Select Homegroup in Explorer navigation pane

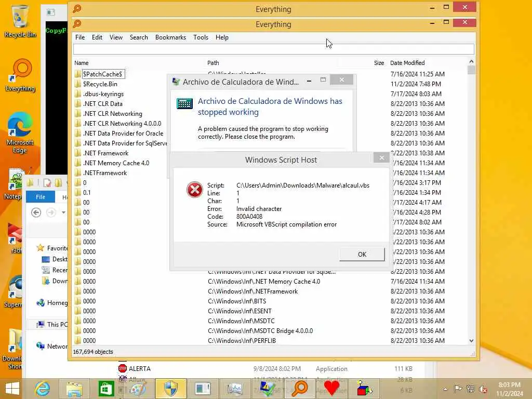(x=52, y=303)
